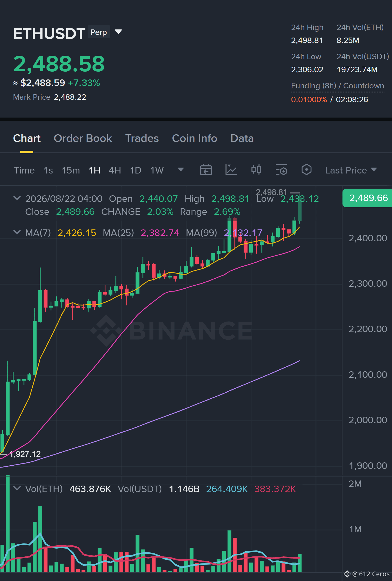Collapse the OHLC candle info row
This screenshot has width=392, height=581.
pos(17,198)
